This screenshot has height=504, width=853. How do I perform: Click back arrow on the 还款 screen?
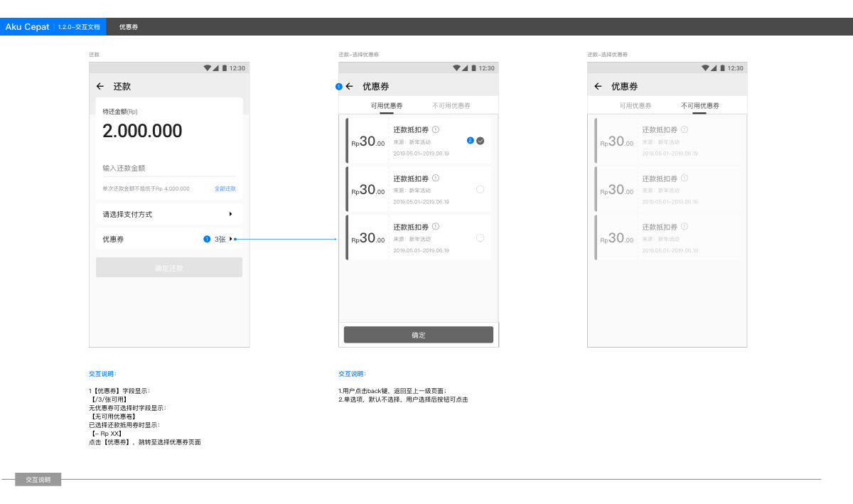(x=100, y=86)
